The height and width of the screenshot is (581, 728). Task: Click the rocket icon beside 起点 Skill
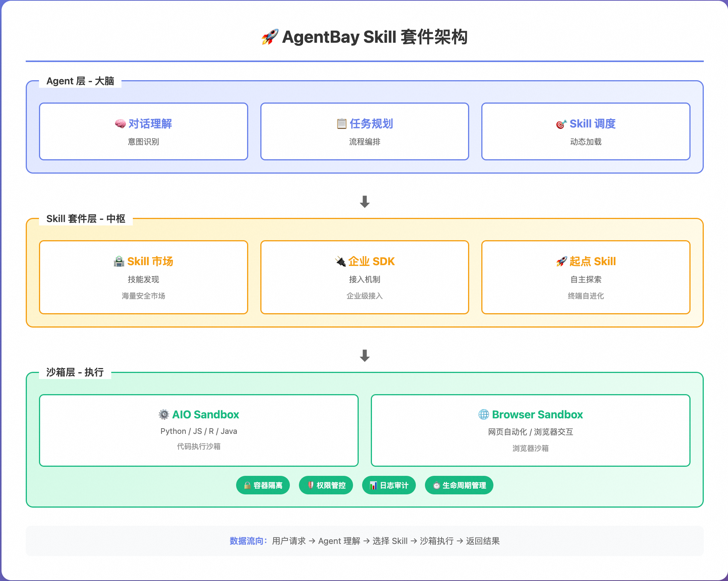point(562,261)
